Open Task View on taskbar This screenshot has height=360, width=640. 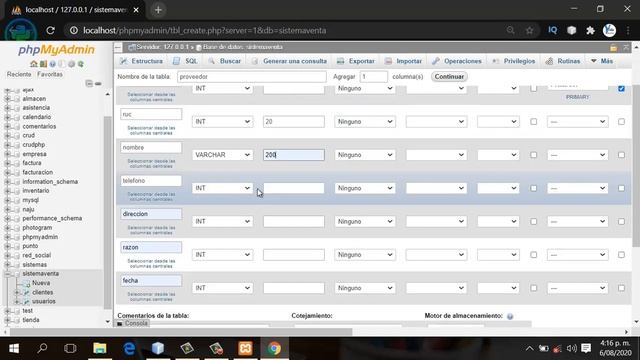click(x=70, y=348)
